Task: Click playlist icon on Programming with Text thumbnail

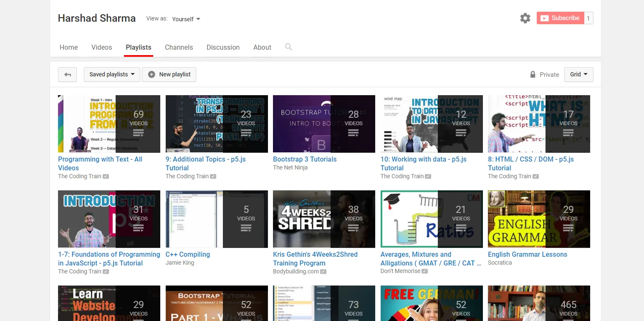Action: coord(138,133)
